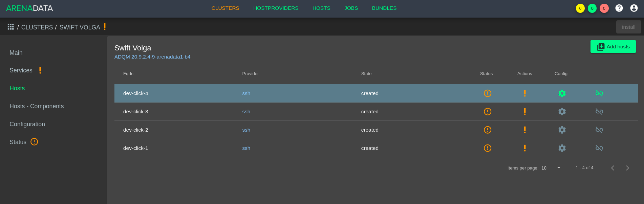Viewport: 644px width, 204px height.
Task: Click 'created' state of dev-click-1
Action: pos(370,148)
